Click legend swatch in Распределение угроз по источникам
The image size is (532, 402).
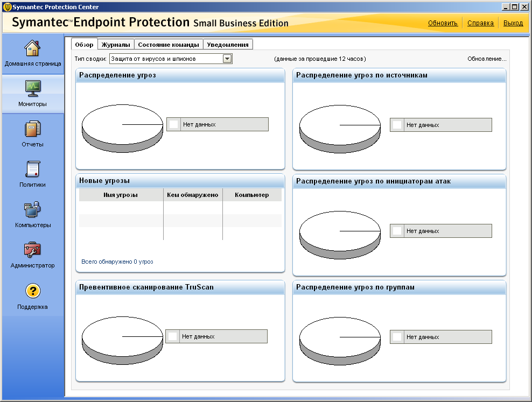[397, 125]
